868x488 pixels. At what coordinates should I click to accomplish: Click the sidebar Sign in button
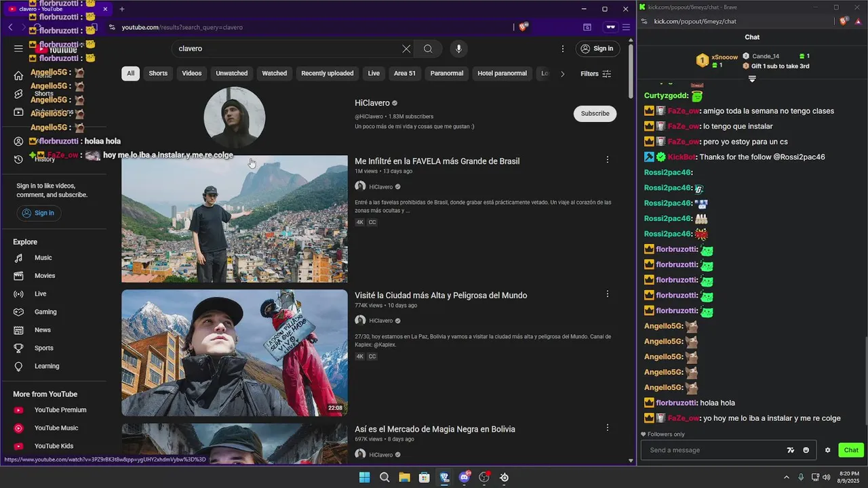pyautogui.click(x=39, y=213)
